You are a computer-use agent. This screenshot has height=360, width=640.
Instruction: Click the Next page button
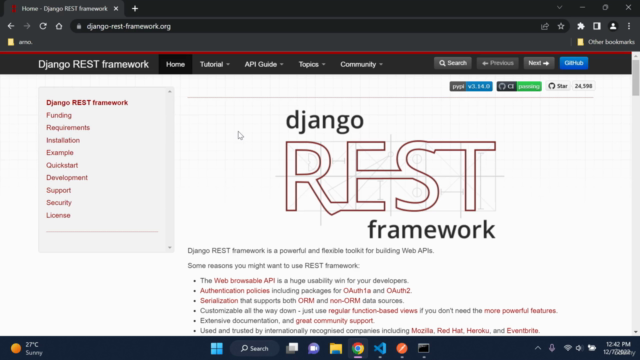[538, 63]
